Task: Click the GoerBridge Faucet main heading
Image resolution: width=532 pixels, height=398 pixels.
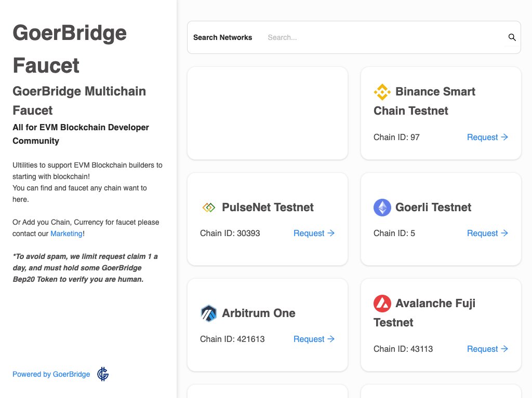Action: (70, 49)
